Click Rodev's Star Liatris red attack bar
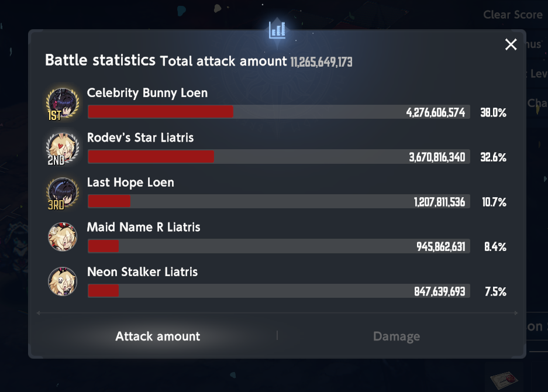Image resolution: width=548 pixels, height=392 pixels. click(x=151, y=157)
